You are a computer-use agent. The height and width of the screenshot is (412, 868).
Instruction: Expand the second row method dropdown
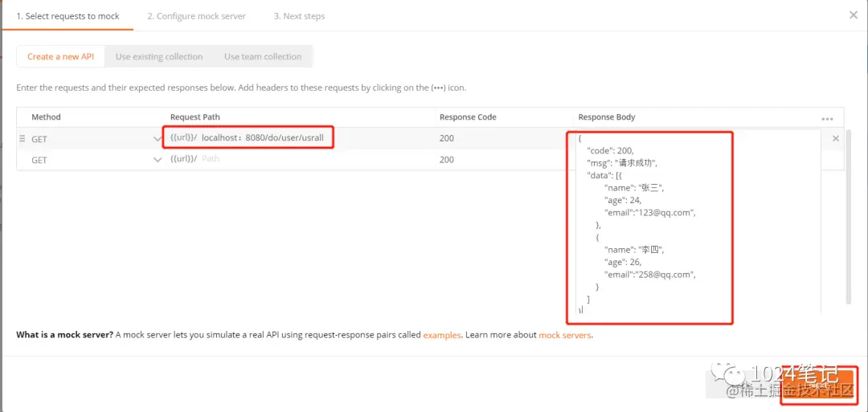pyautogui.click(x=158, y=160)
